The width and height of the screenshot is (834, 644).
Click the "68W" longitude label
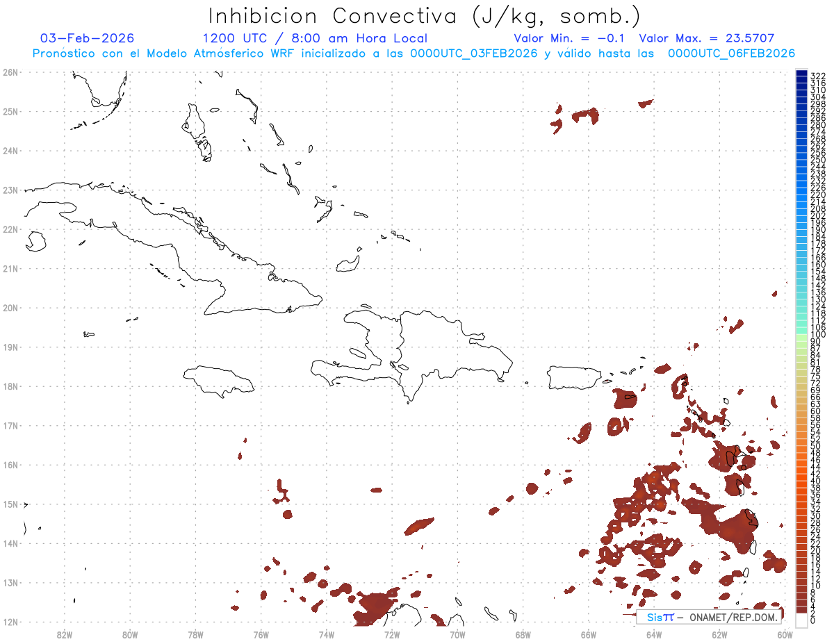point(523,634)
